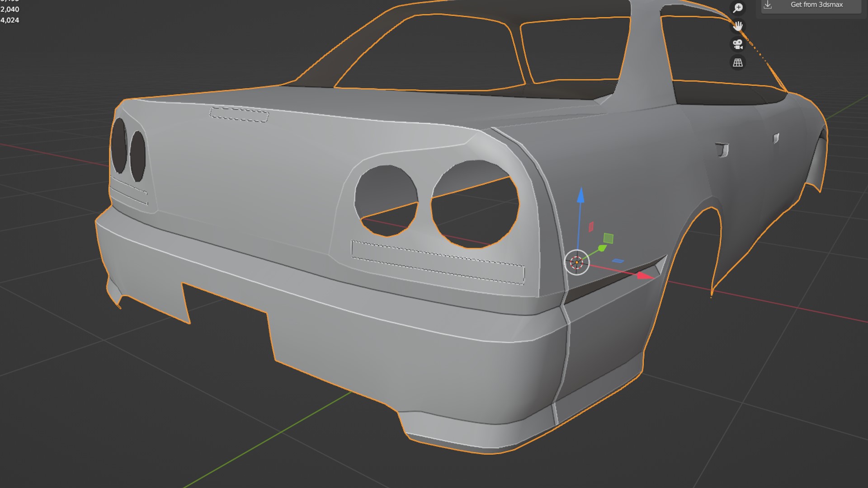Click the green square plane handle on gizmo
The height and width of the screenshot is (488, 868).
609,238
